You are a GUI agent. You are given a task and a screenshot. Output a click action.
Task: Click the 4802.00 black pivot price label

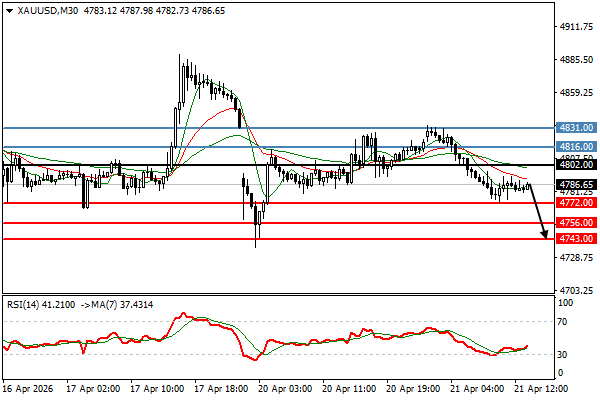click(x=576, y=164)
